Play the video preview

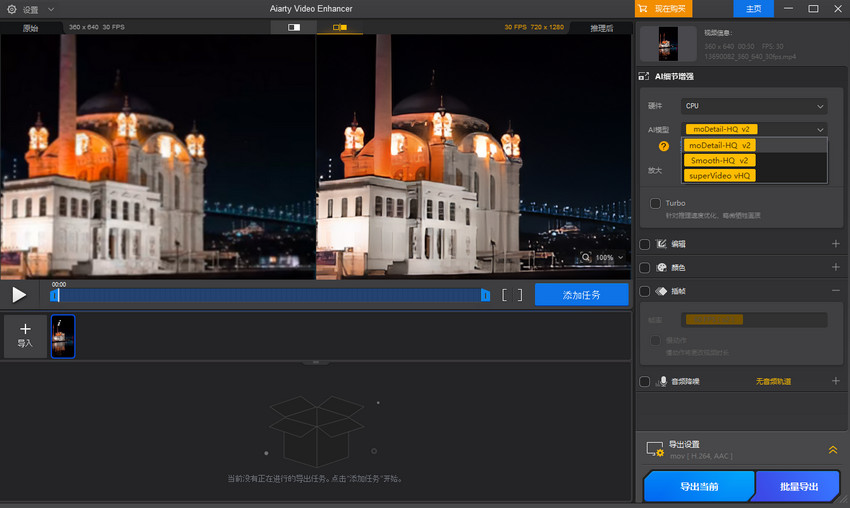[x=19, y=294]
